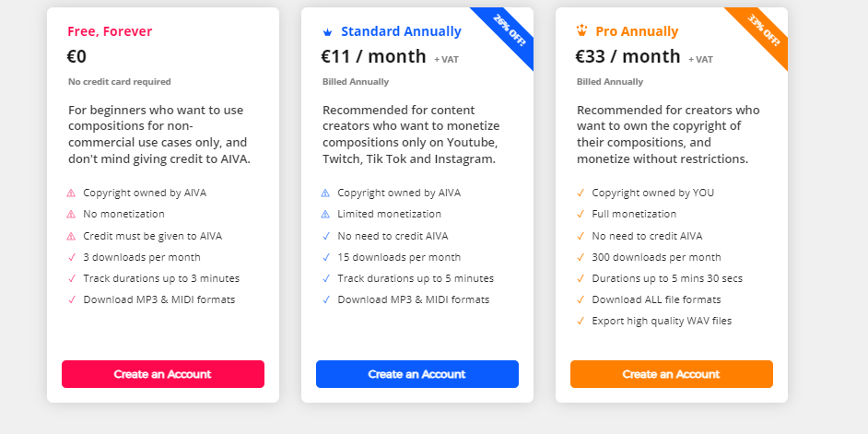Viewport: 868px width, 434px height.
Task: Select the Free, Forever plan title
Action: pos(110,31)
